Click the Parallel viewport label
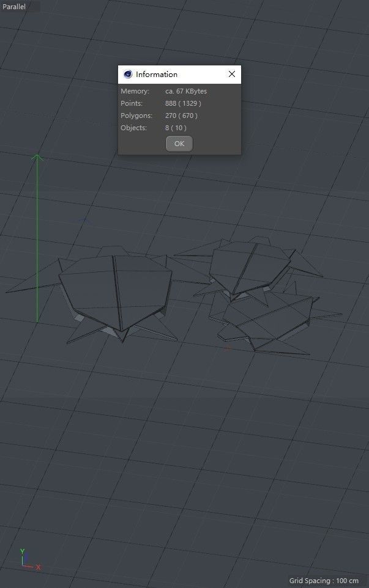Viewport: 369px width, 588px height. pos(14,6)
